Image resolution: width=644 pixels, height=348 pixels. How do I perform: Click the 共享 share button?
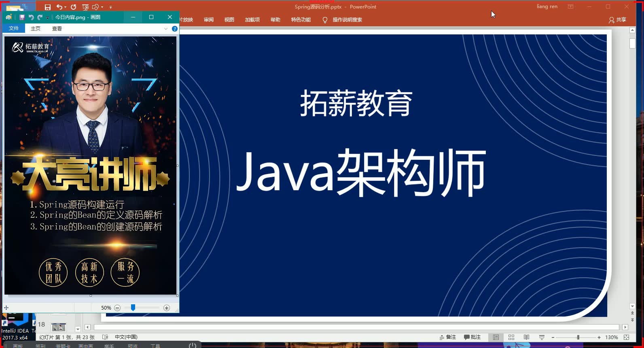[618, 20]
